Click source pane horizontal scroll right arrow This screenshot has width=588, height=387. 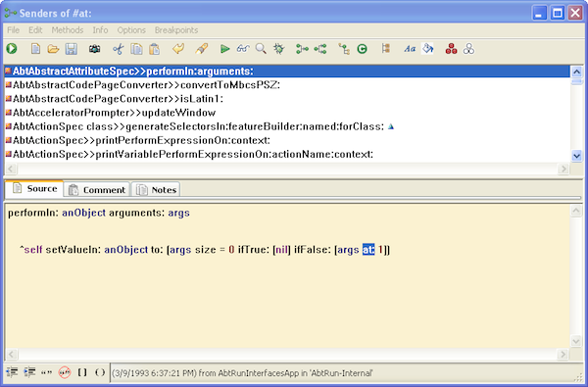(x=563, y=354)
